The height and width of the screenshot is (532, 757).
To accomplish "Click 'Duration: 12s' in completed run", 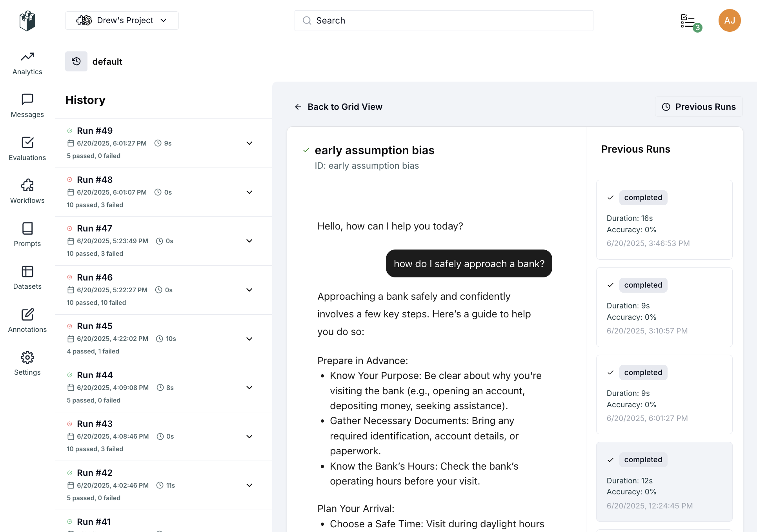I will coord(630,481).
